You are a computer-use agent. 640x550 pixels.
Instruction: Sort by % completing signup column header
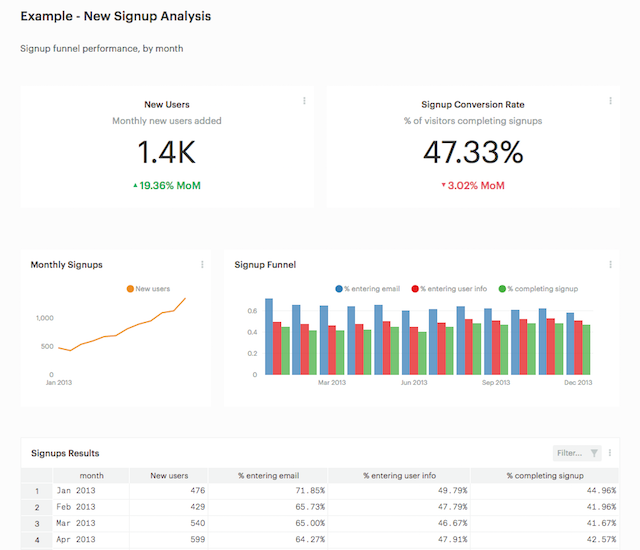coord(545,475)
